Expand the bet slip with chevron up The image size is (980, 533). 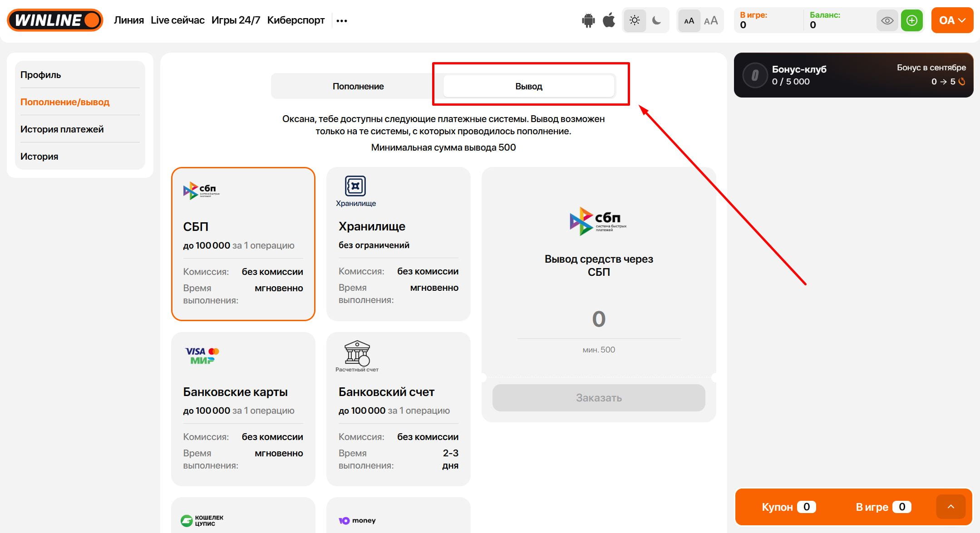point(950,507)
